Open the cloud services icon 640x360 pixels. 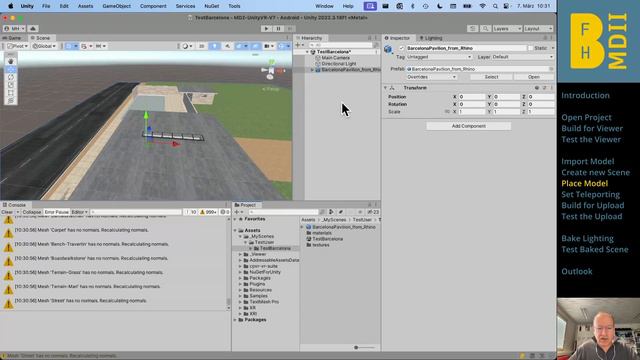pos(33,29)
